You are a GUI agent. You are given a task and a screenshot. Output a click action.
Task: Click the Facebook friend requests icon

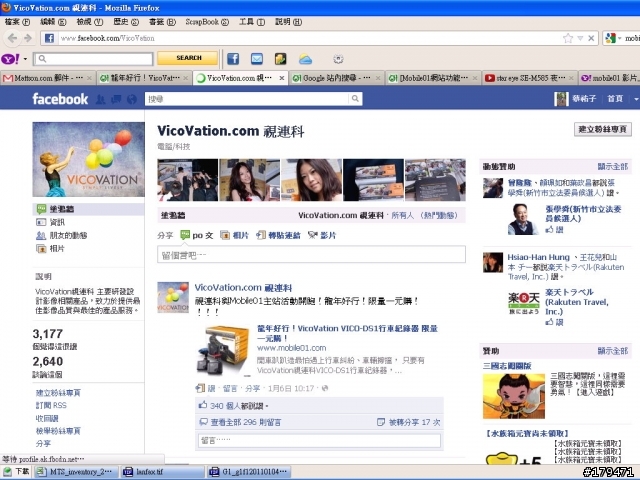(x=100, y=99)
